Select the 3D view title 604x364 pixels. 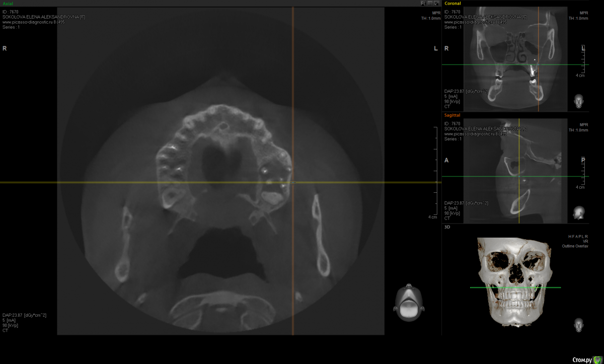point(447,227)
